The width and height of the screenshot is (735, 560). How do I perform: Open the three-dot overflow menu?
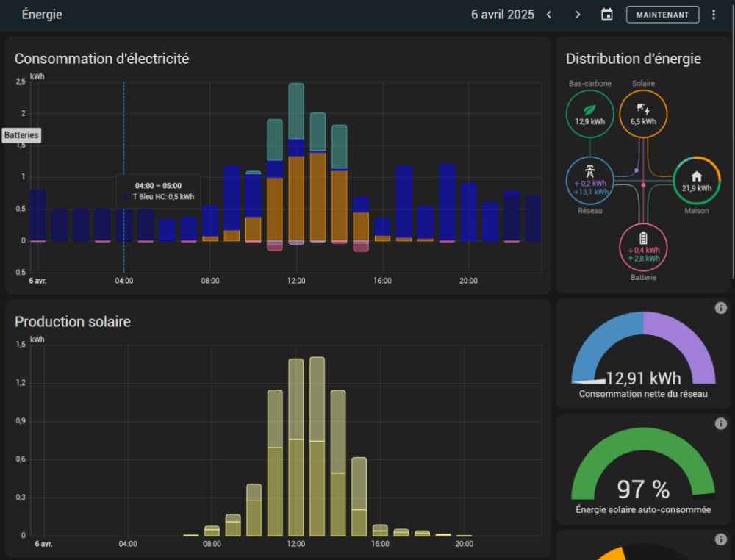pos(714,15)
